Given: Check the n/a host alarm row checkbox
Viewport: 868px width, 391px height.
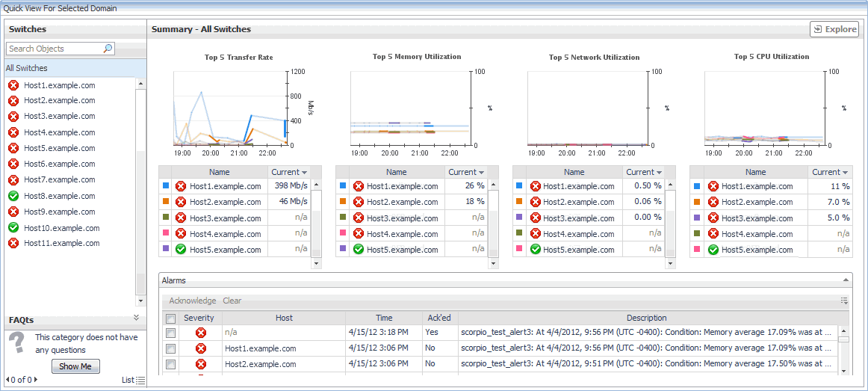Looking at the screenshot, I should [171, 333].
